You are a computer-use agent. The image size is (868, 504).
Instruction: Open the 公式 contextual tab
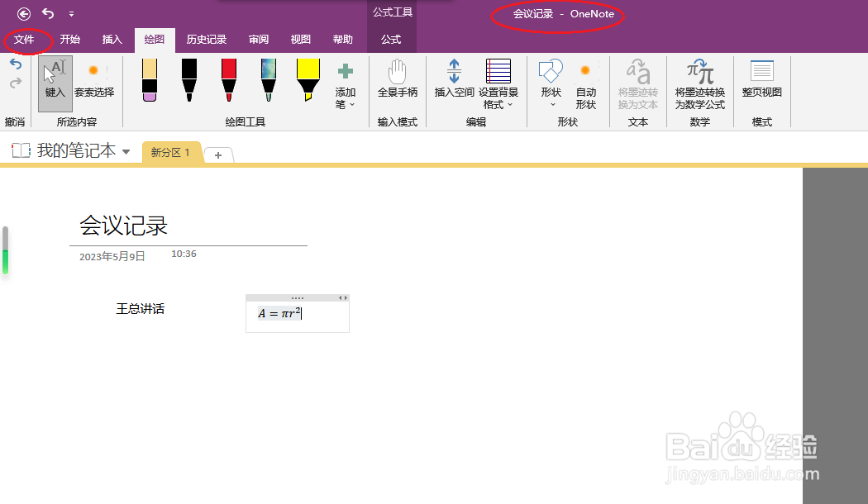(x=391, y=40)
